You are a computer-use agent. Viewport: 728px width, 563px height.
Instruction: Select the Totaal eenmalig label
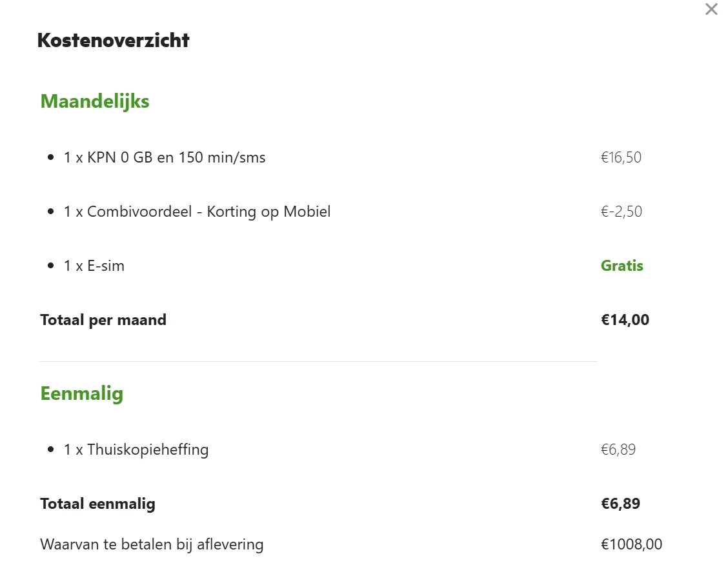click(x=98, y=504)
